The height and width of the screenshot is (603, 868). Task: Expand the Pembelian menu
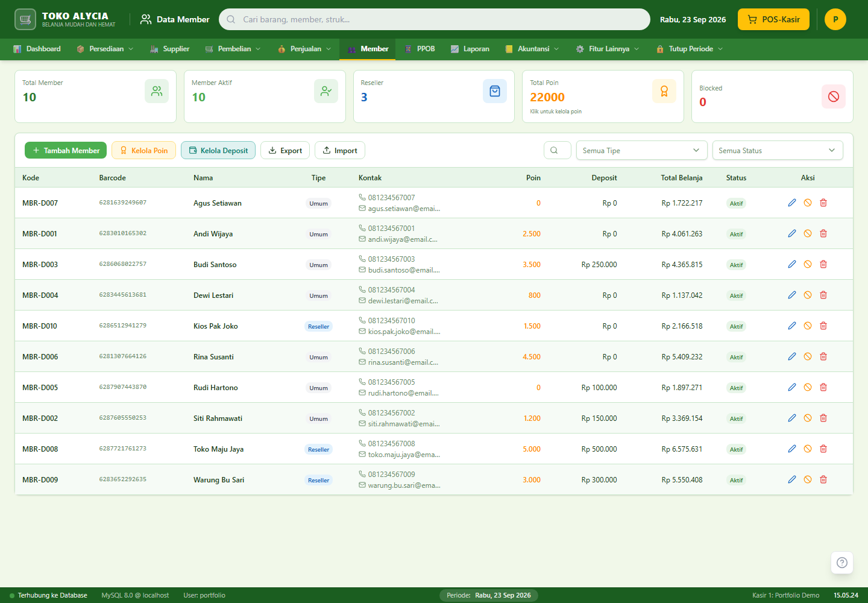[x=233, y=49]
